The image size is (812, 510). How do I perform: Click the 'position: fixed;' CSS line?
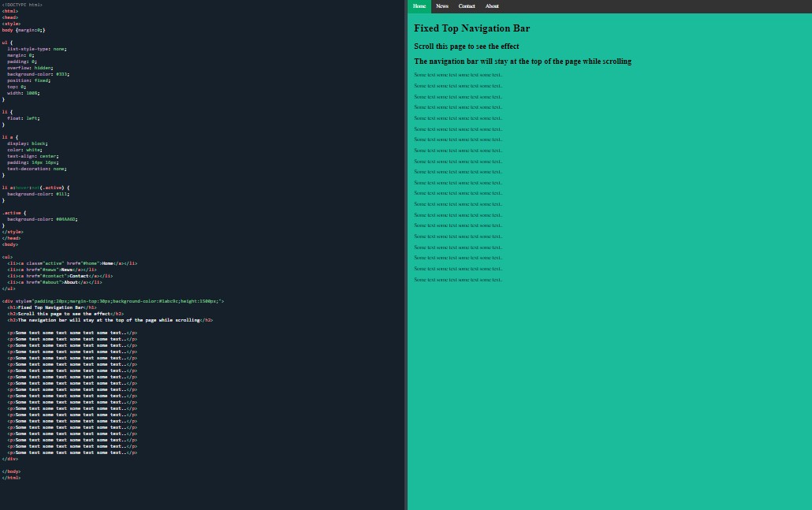tap(28, 80)
